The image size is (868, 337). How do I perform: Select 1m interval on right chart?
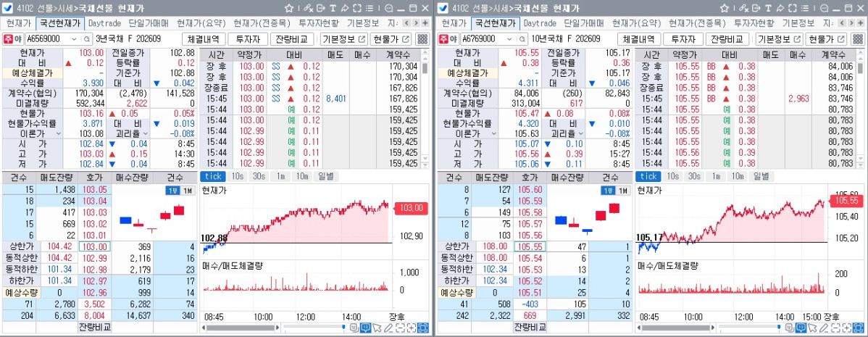(x=716, y=176)
